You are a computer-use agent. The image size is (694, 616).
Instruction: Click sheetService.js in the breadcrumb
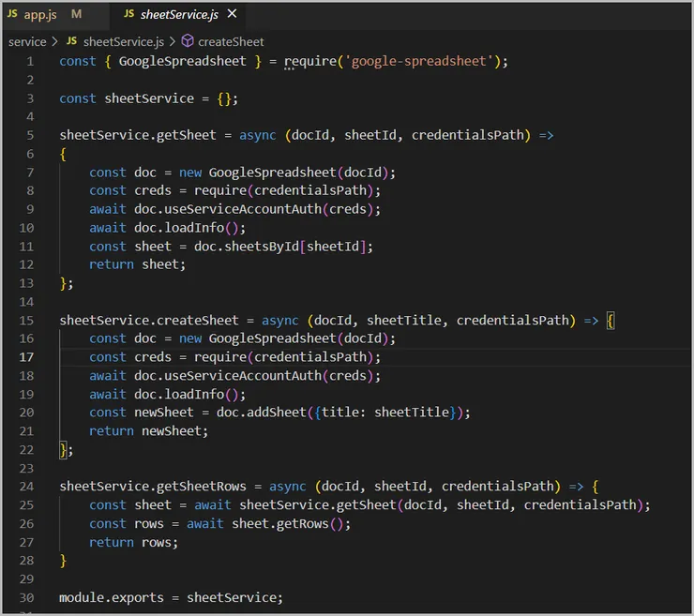[x=124, y=42]
